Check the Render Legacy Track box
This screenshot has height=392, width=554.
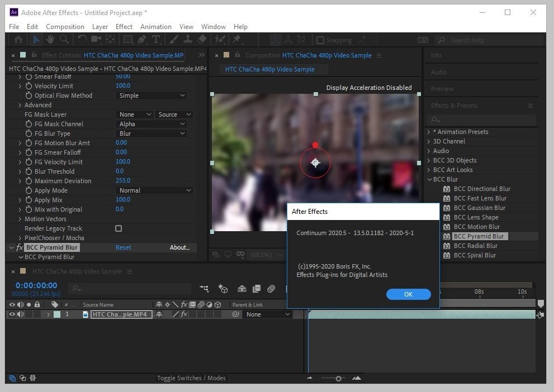click(119, 228)
